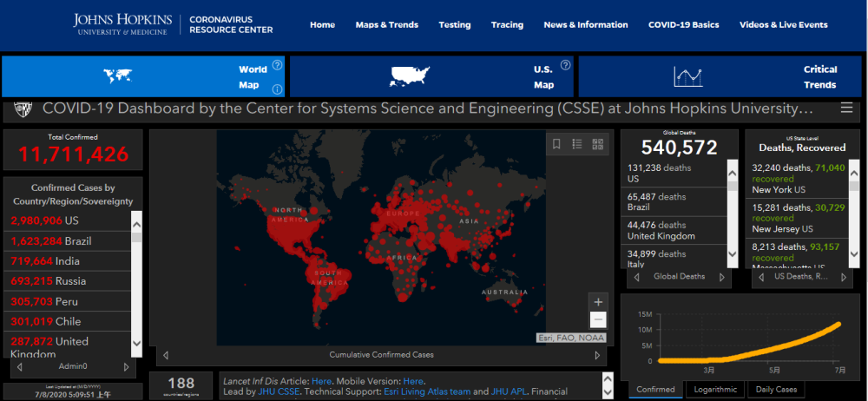
Task: Open the basemap gallery grid icon
Action: coord(597,144)
